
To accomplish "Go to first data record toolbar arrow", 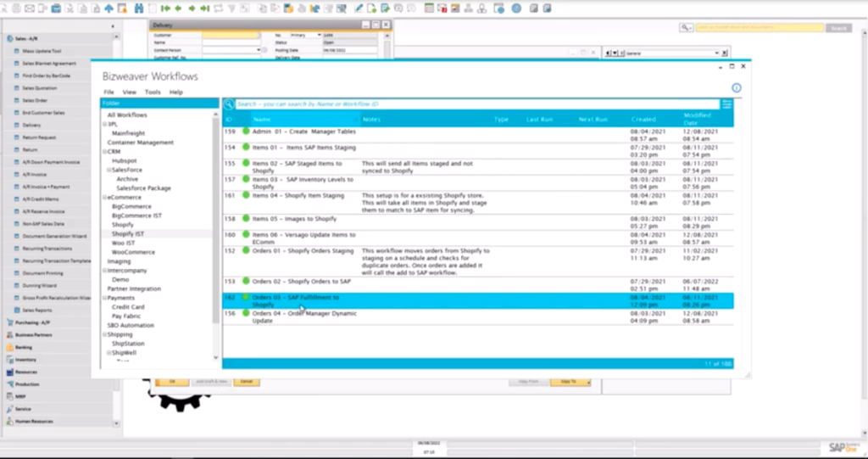I will 165,8.
